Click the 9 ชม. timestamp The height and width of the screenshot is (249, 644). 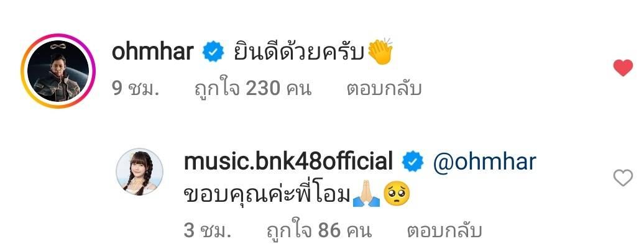point(135,88)
